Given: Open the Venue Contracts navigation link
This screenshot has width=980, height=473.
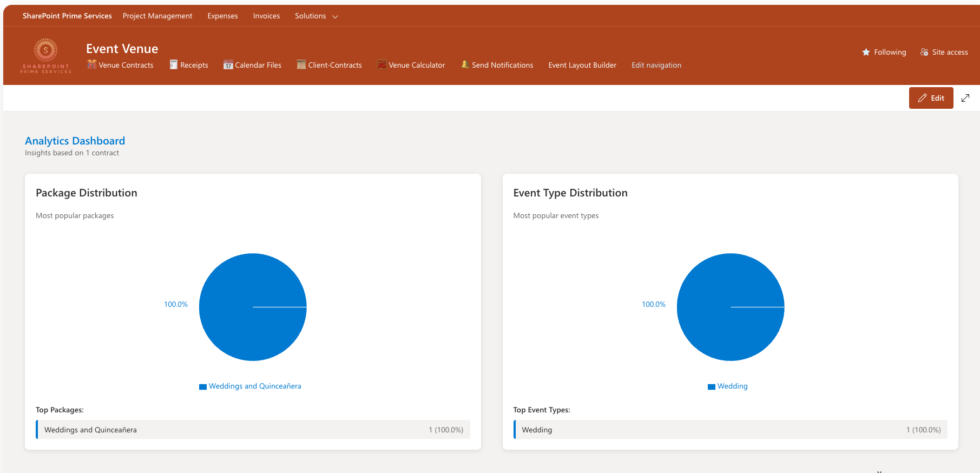Looking at the screenshot, I should tap(126, 65).
